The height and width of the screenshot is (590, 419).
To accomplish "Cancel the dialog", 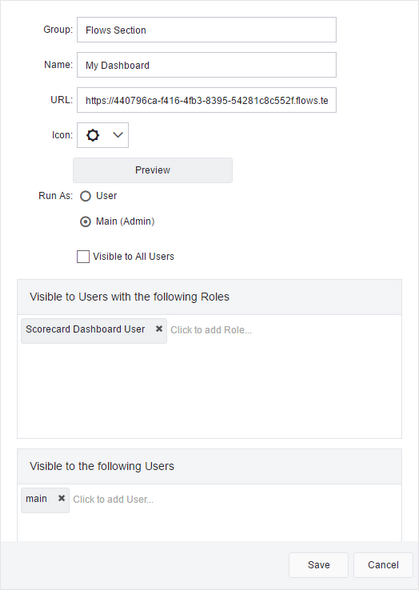I will [x=383, y=565].
